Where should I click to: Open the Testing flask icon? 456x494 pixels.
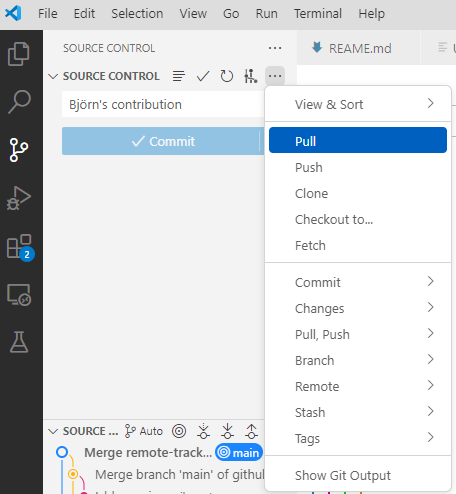pyautogui.click(x=19, y=342)
